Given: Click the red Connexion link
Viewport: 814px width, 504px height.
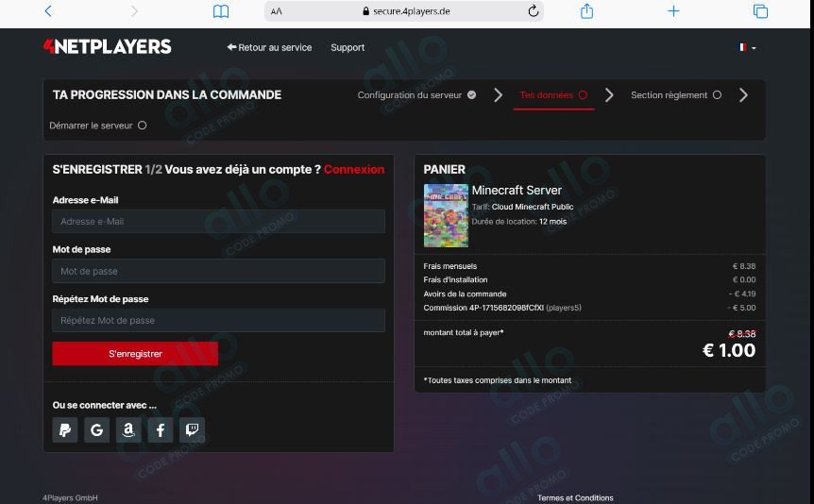Looking at the screenshot, I should click(x=354, y=169).
